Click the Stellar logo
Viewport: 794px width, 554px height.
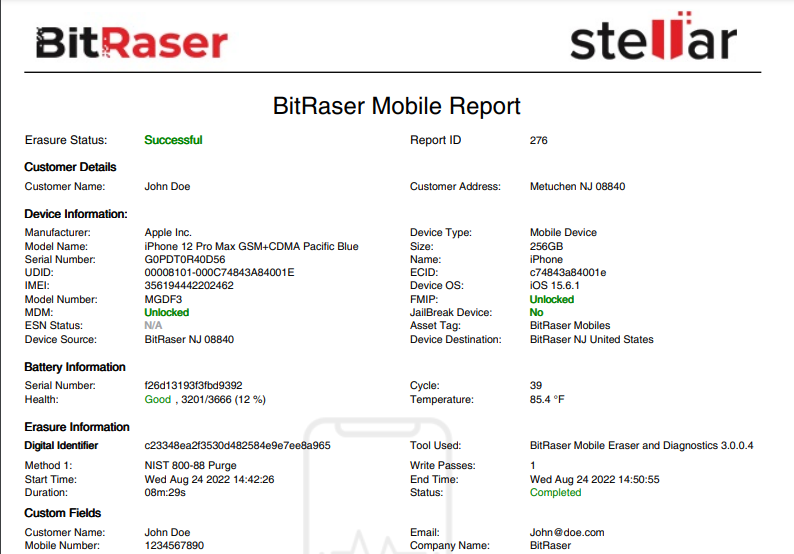pyautogui.click(x=653, y=36)
